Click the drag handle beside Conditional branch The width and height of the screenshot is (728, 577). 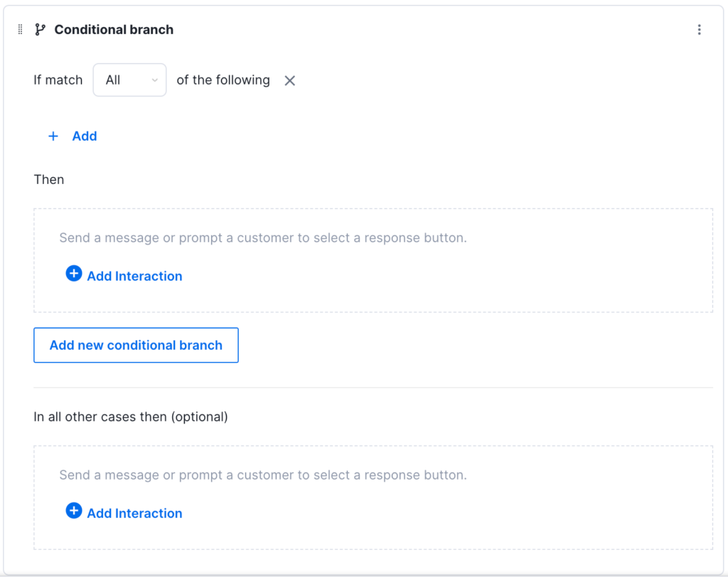20,30
